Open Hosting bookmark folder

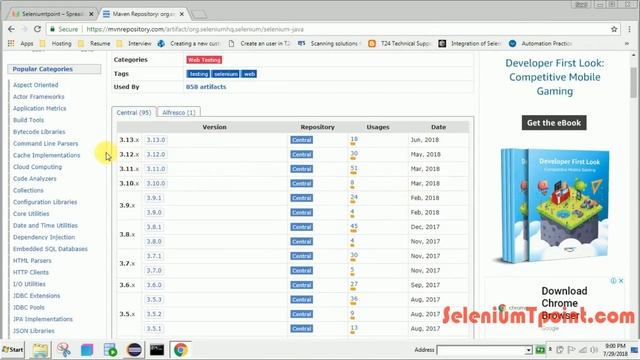point(56,43)
